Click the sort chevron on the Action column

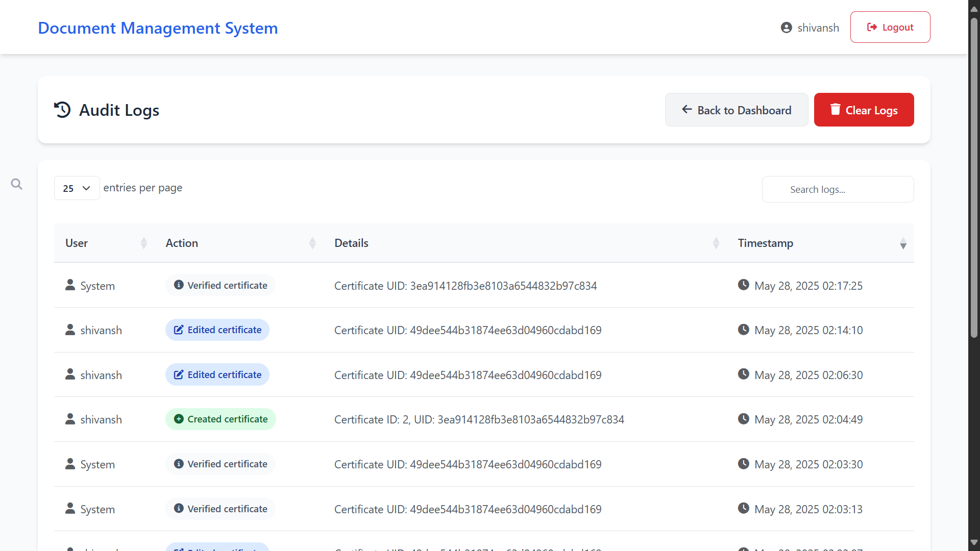point(312,243)
